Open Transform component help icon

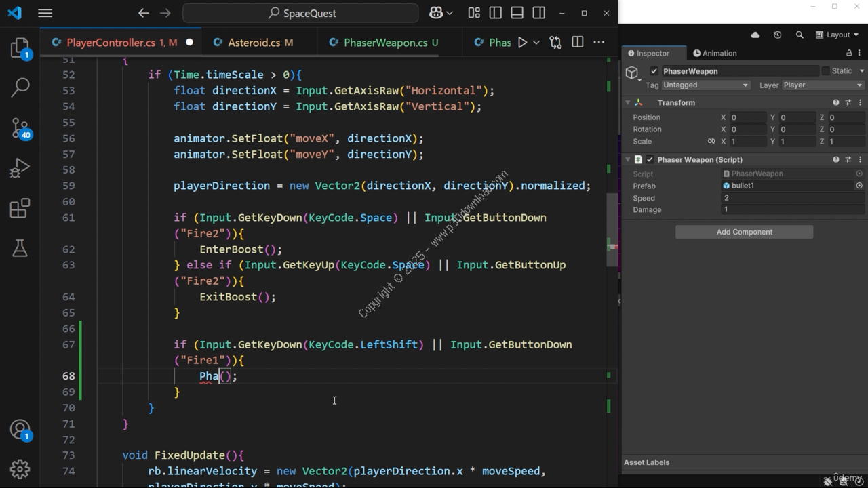pos(835,102)
